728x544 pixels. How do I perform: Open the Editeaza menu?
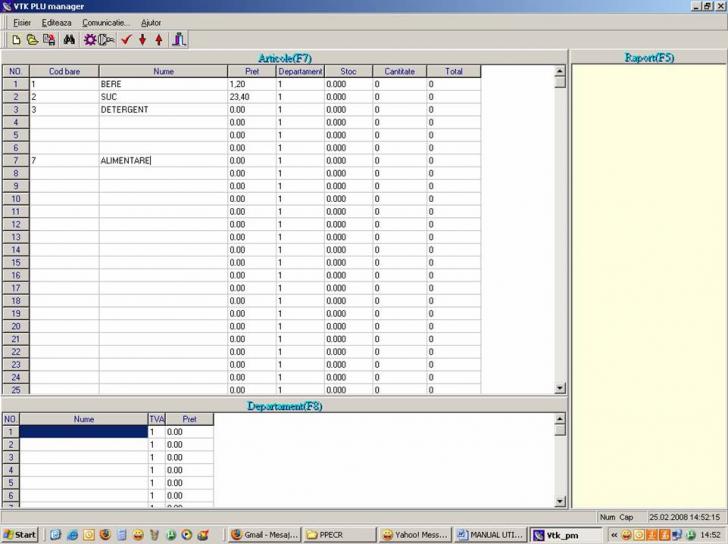(56, 22)
